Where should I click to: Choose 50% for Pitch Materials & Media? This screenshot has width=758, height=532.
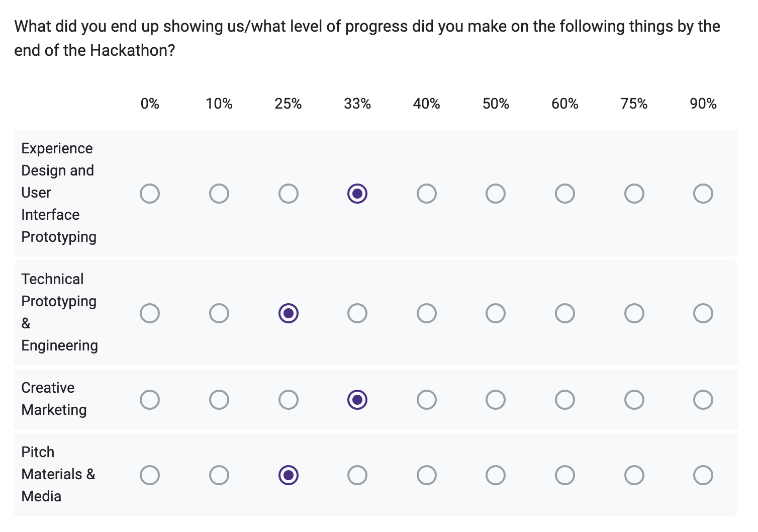(496, 475)
